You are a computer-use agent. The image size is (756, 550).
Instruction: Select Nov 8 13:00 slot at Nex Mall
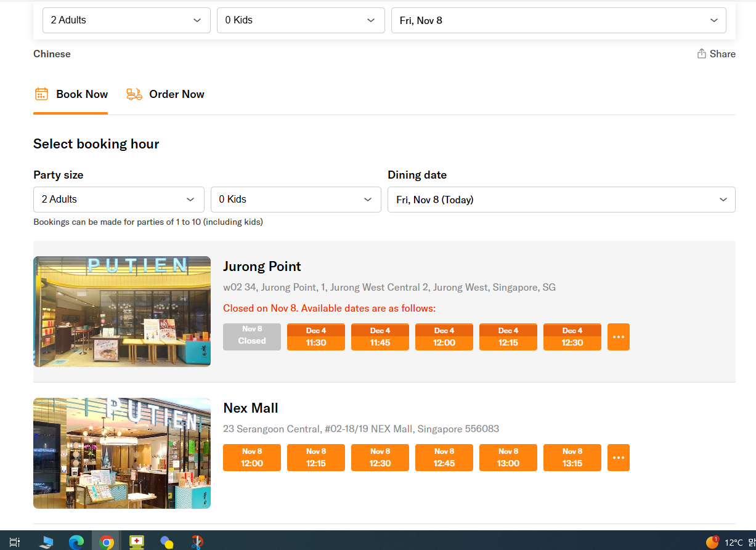(508, 458)
